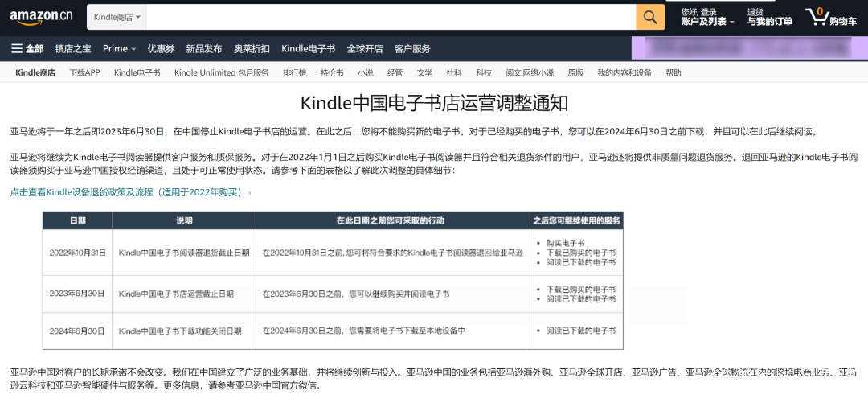Click the search text field
The image size is (868, 399).
click(391, 17)
